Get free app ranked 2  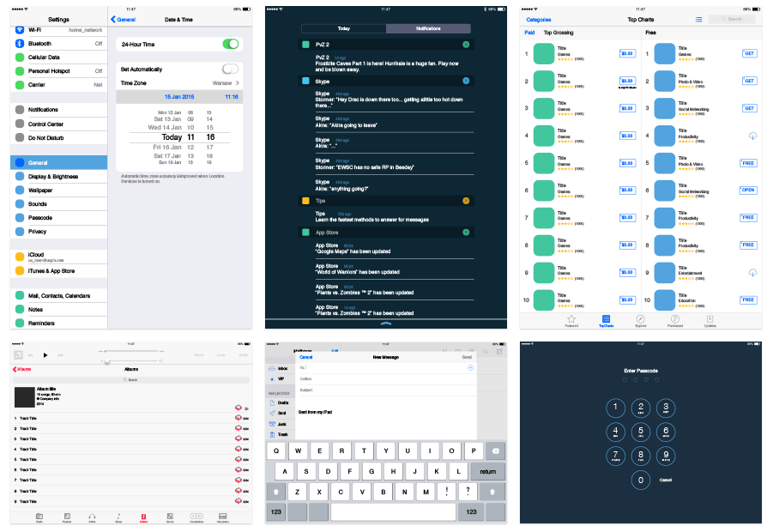pos(749,81)
